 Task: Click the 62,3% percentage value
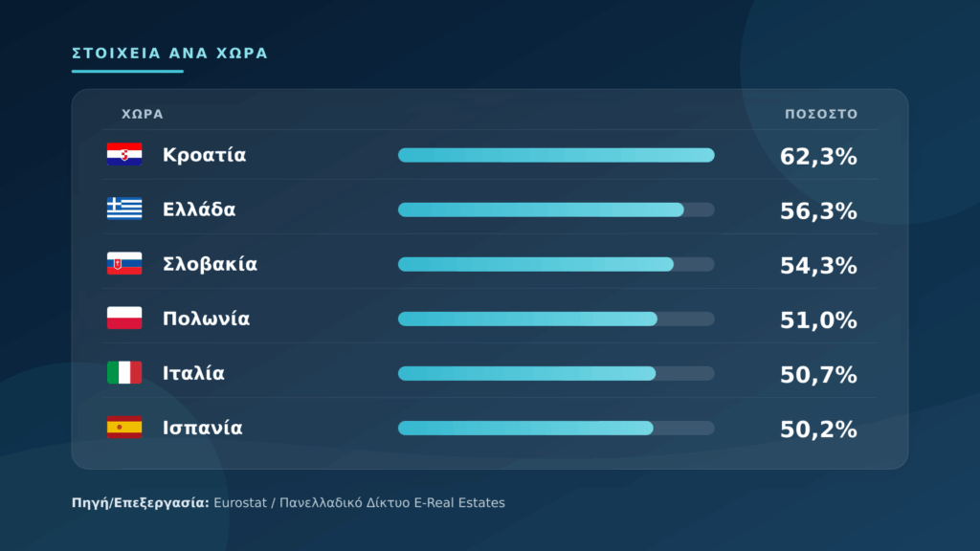point(818,157)
